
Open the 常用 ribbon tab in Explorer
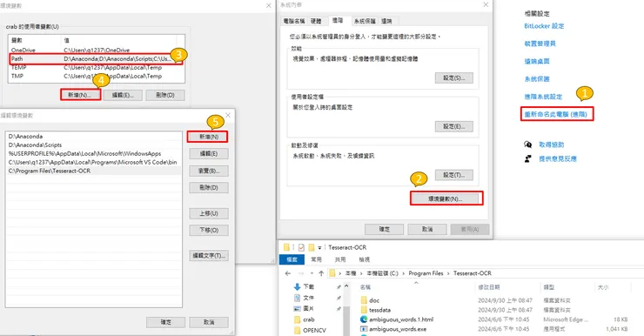tap(316, 259)
